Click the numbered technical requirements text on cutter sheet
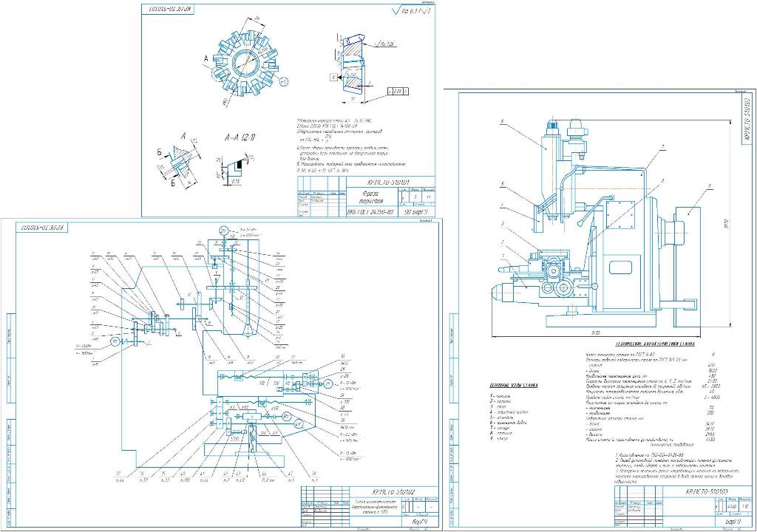757x532 pixels. [352, 145]
